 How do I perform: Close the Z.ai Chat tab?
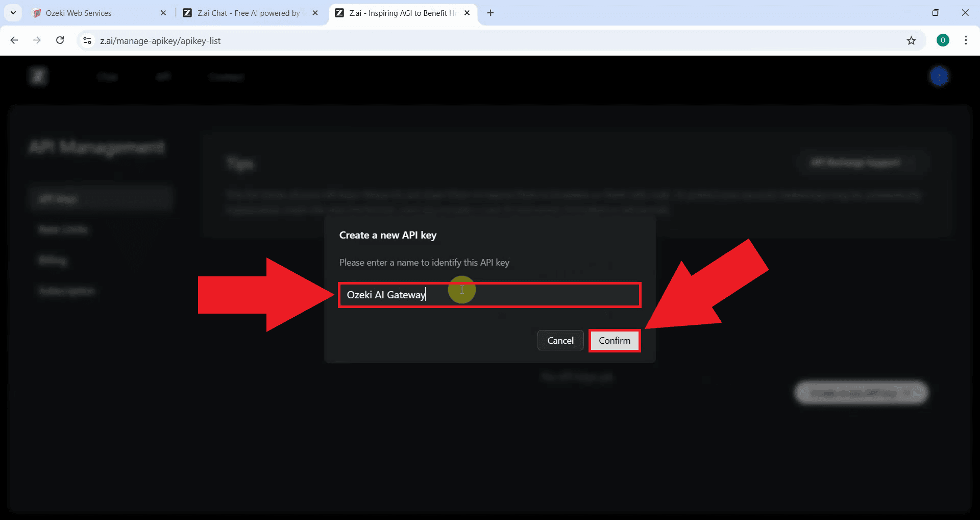pyautogui.click(x=315, y=13)
